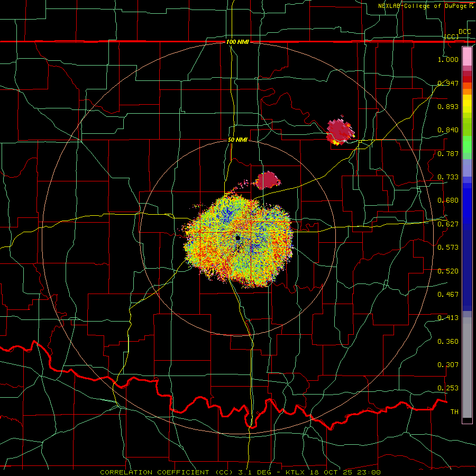The image size is (476, 476).
Task: Click the 0.253 scale value
Action: pos(448,388)
